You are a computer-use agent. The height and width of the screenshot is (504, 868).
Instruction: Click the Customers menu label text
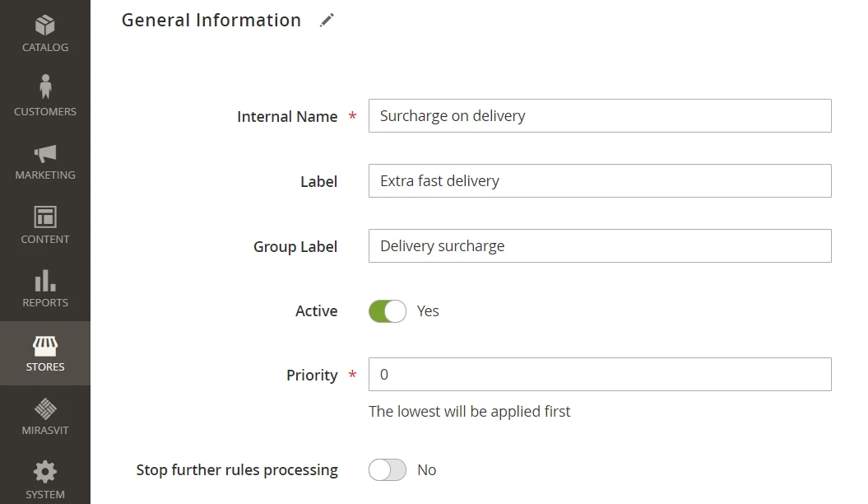coord(45,112)
